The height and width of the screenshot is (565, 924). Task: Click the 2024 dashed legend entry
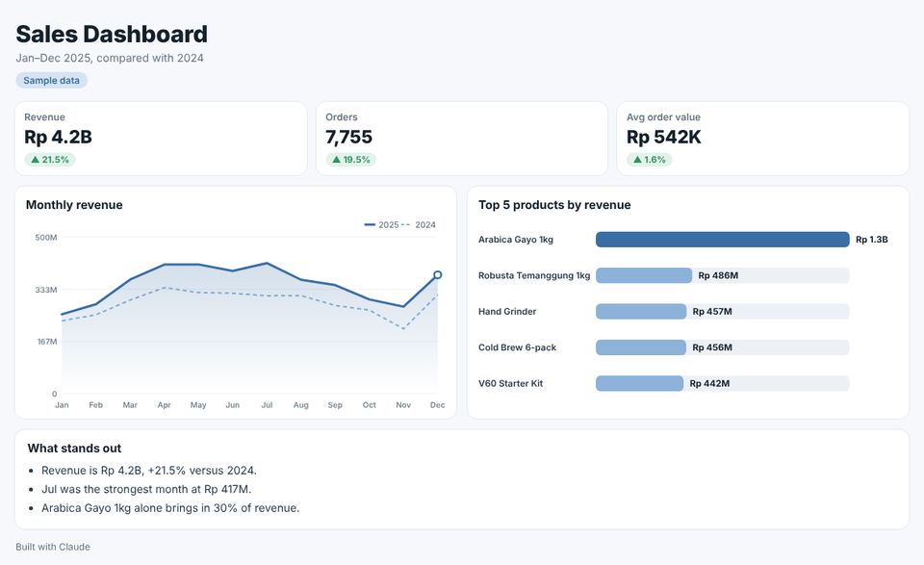[x=419, y=225]
